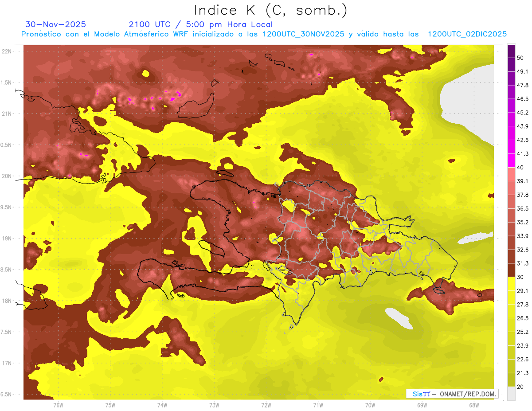
Task: Click the "7.5N" latitude axis label
Action: 6,332
